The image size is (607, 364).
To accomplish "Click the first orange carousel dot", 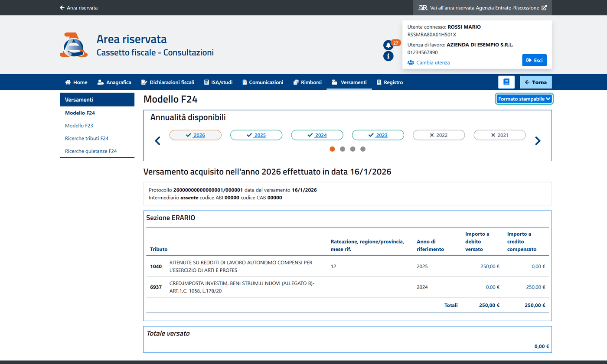I will point(332,149).
